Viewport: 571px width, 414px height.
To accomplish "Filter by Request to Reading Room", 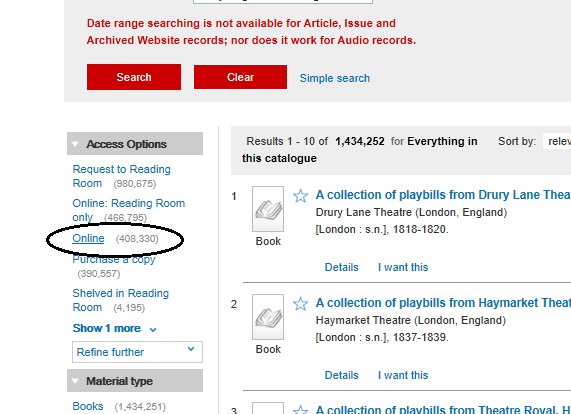I will [121, 176].
